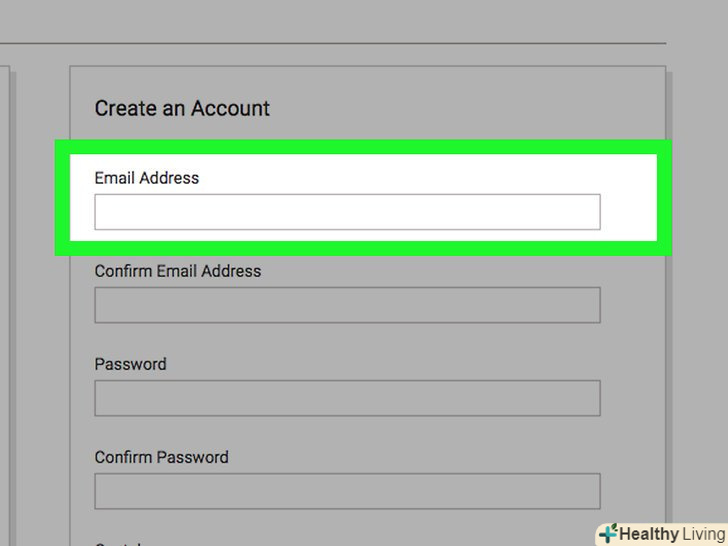
Task: Click the Password label text
Action: click(x=130, y=364)
